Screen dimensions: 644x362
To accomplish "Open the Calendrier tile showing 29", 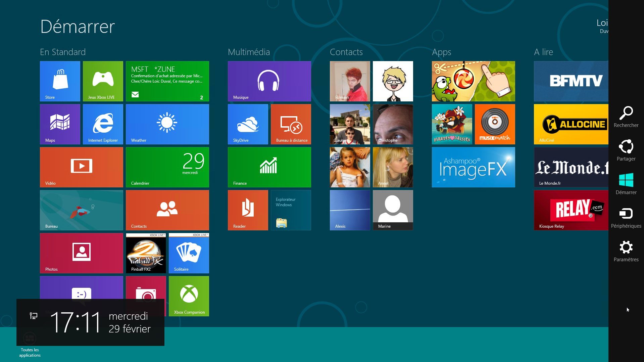I will pos(167,167).
